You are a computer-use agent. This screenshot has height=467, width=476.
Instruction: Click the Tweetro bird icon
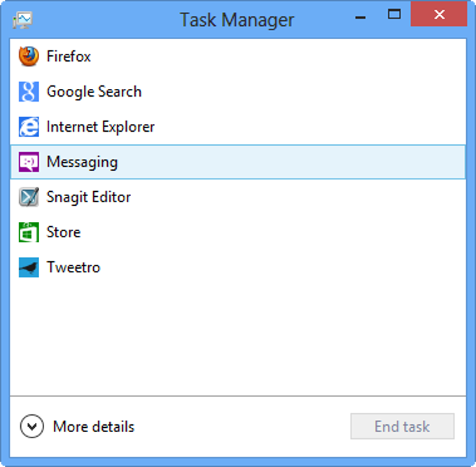(29, 267)
